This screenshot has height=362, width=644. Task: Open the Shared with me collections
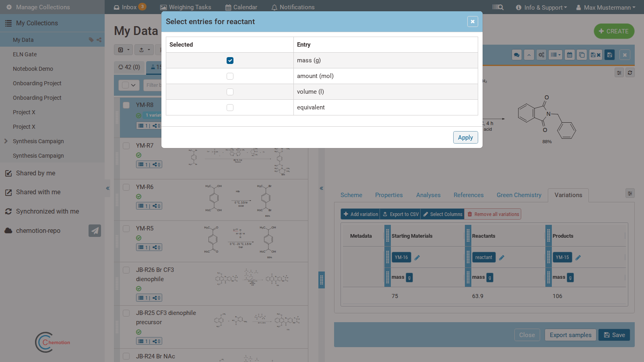pos(38,192)
